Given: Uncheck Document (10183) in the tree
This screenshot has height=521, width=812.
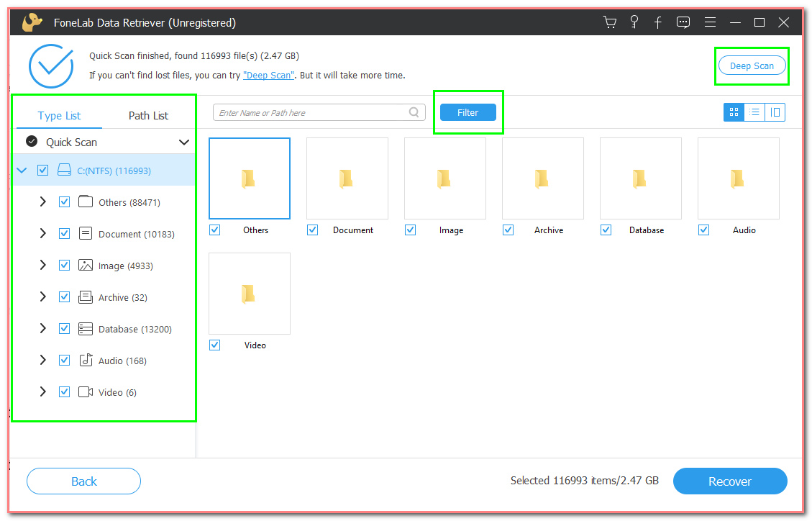Looking at the screenshot, I should pos(64,233).
